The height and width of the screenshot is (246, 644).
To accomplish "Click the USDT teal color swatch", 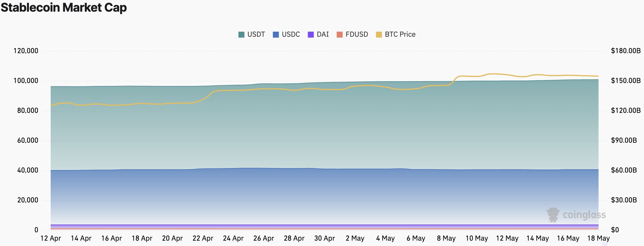I will click(x=241, y=35).
